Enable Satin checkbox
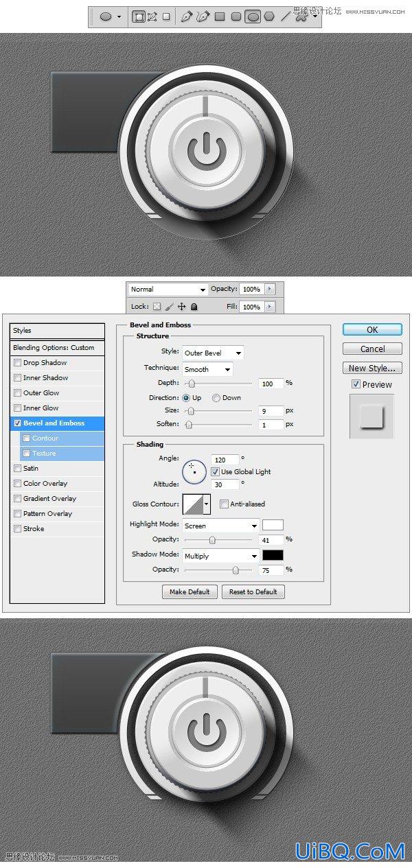Image resolution: width=412 pixels, height=868 pixels. click(x=18, y=469)
